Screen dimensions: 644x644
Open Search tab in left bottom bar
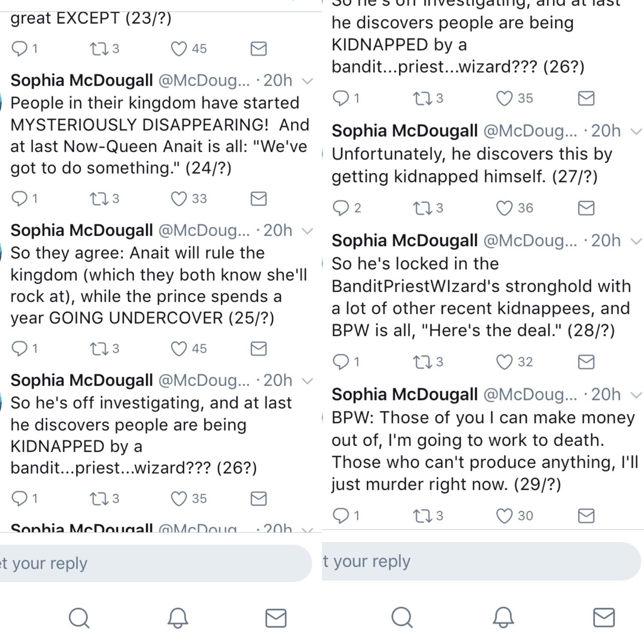coord(79,618)
